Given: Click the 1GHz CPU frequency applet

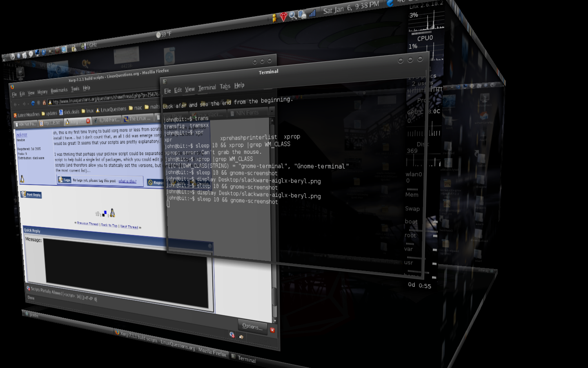Looking at the screenshot, I should 89,45.
